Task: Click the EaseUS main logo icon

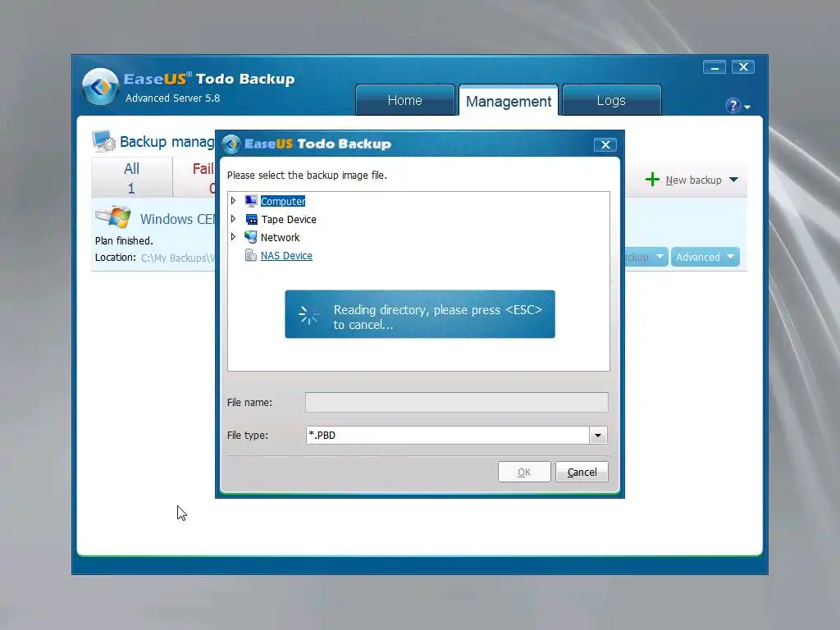Action: pos(100,86)
